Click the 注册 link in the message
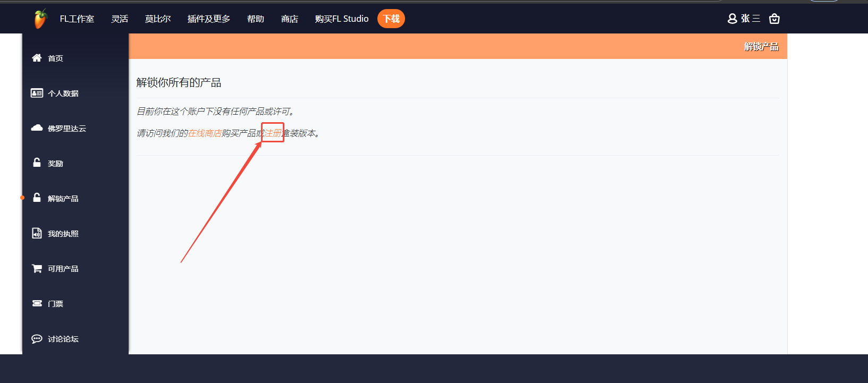The width and height of the screenshot is (868, 383). pyautogui.click(x=273, y=133)
